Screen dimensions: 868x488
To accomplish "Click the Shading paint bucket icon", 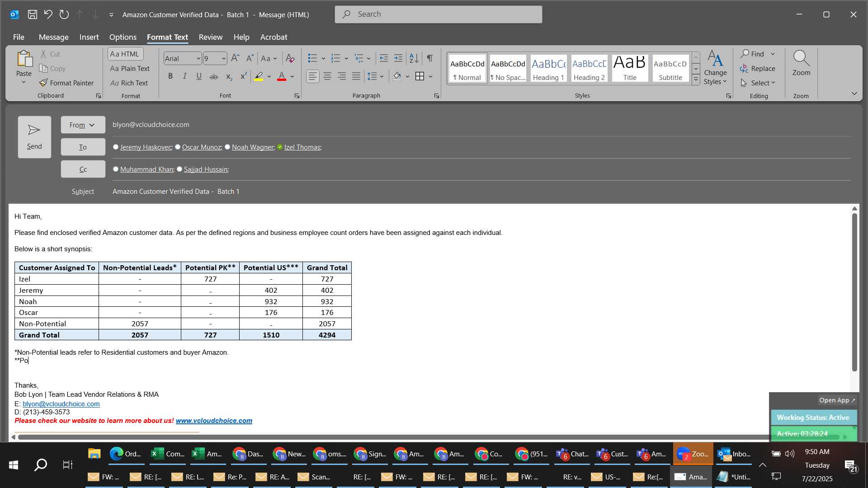I will point(397,76).
